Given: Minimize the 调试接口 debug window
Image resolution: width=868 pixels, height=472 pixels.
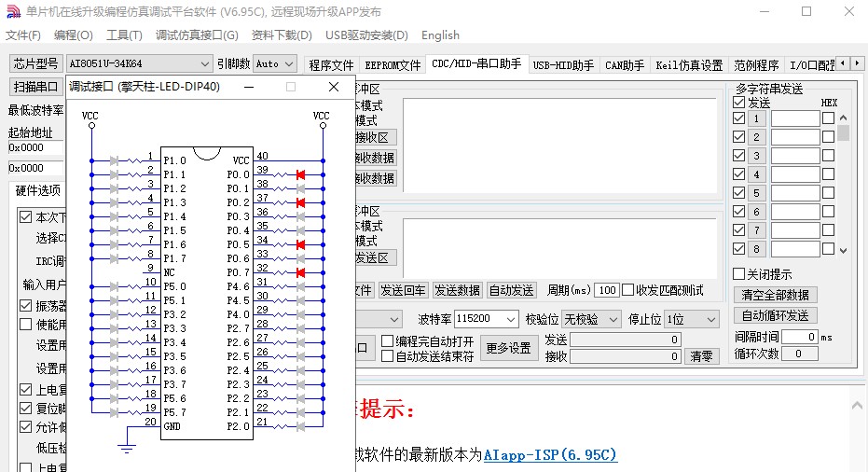Looking at the screenshot, I should click(249, 87).
